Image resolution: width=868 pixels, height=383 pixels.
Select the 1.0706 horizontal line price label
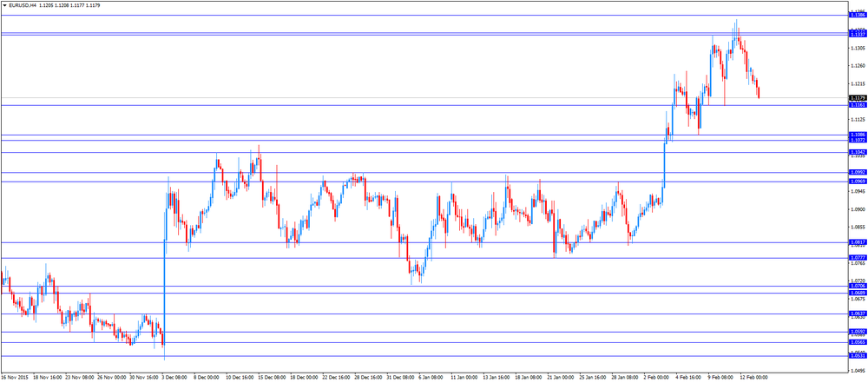[x=858, y=286]
